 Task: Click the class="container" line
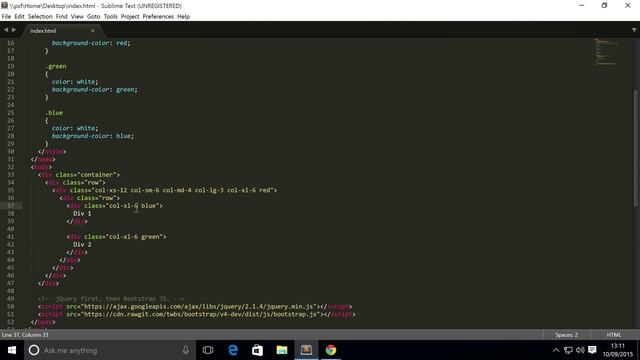[x=79, y=175]
